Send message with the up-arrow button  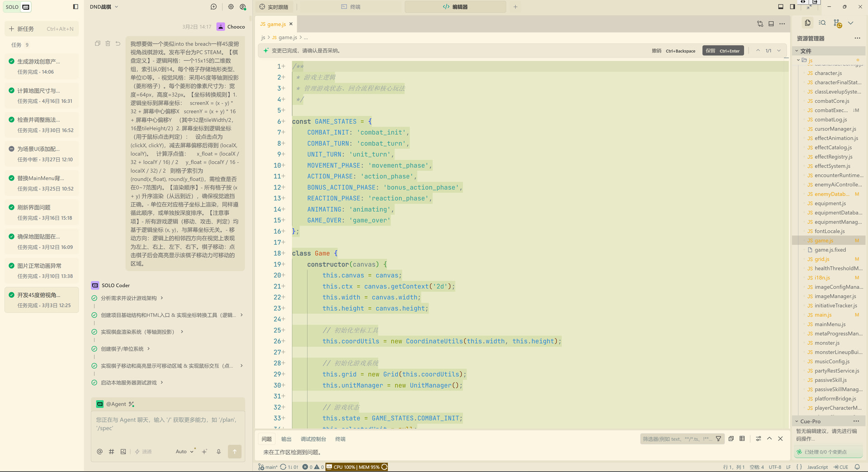tap(235, 451)
